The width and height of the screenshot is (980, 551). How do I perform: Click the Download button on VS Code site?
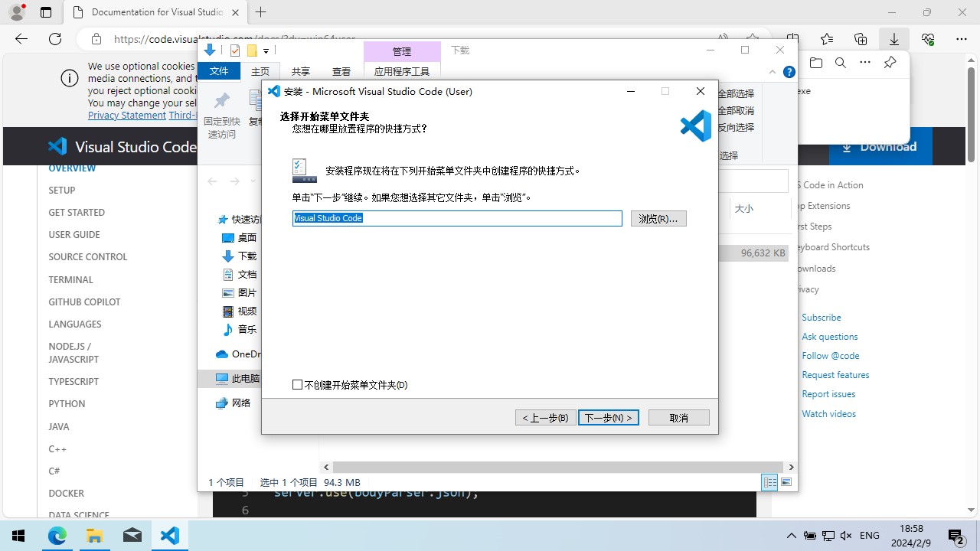(x=880, y=147)
